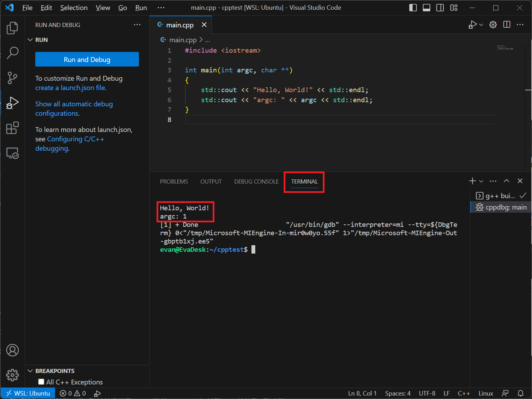Open Remote Explorer in activity bar
This screenshot has width=532, height=399.
(12, 153)
